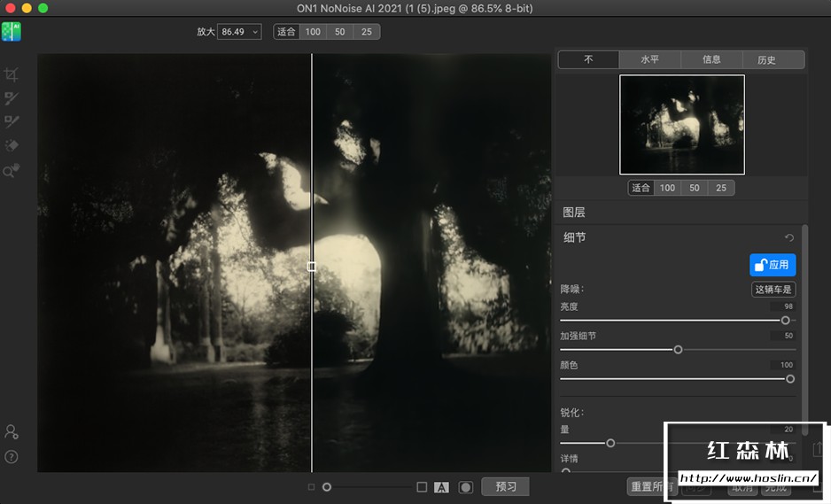This screenshot has width=831, height=504.
Task: Switch to the 信息 tab
Action: coord(711,59)
